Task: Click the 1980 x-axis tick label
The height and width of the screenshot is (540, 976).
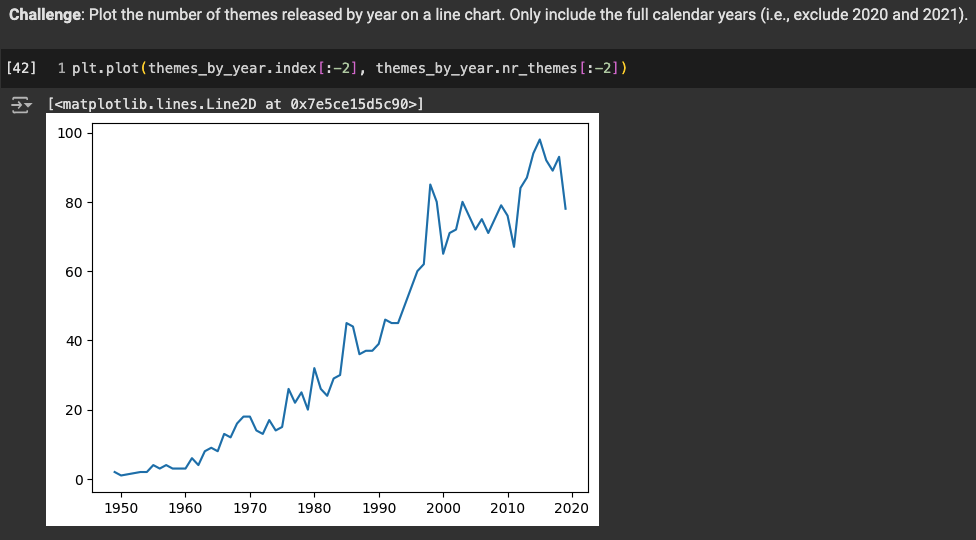Action: click(x=314, y=508)
